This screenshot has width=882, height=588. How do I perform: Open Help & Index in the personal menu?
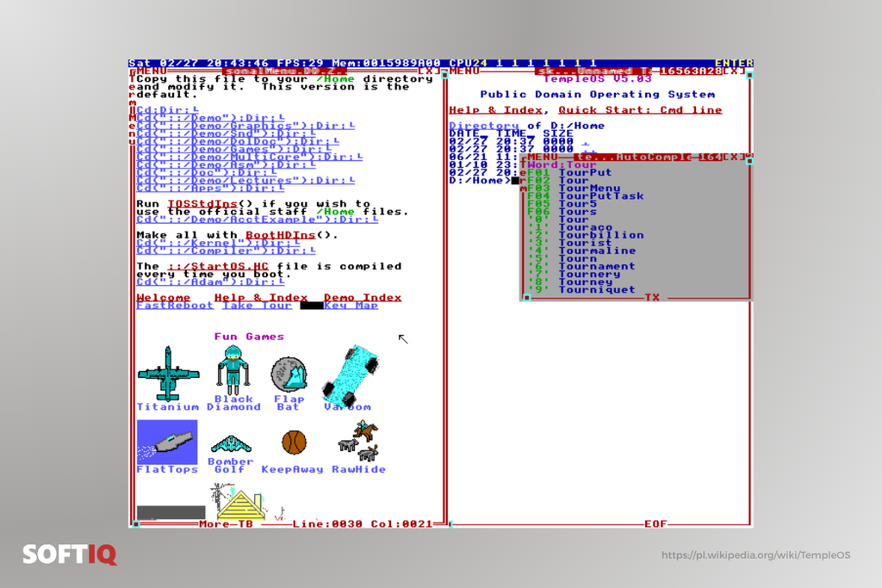click(261, 298)
